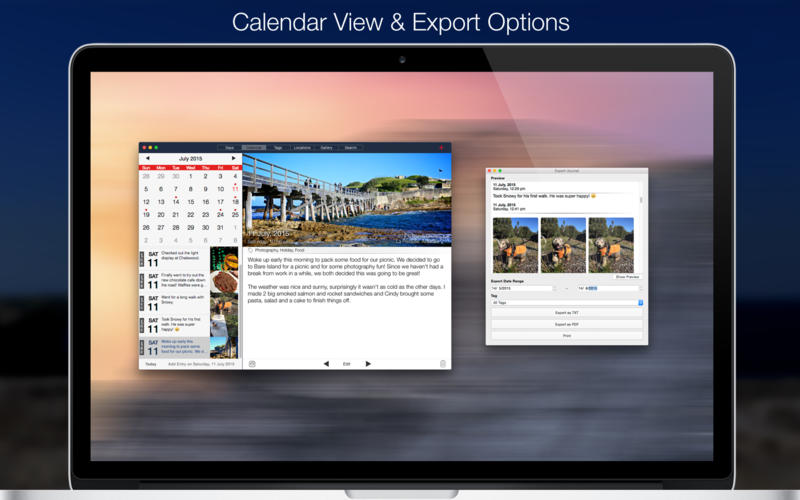Show the next journal entry with right arrow
800x500 pixels.
pyautogui.click(x=368, y=364)
